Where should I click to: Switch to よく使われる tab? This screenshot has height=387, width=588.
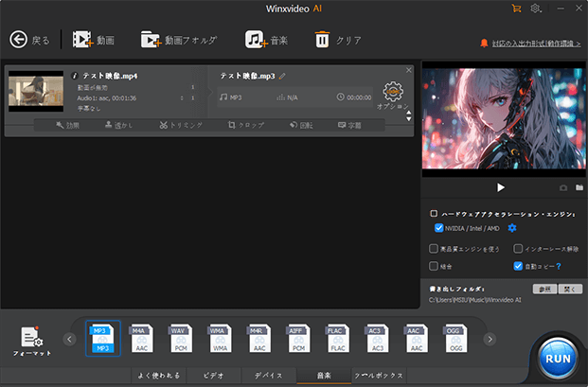[159, 376]
